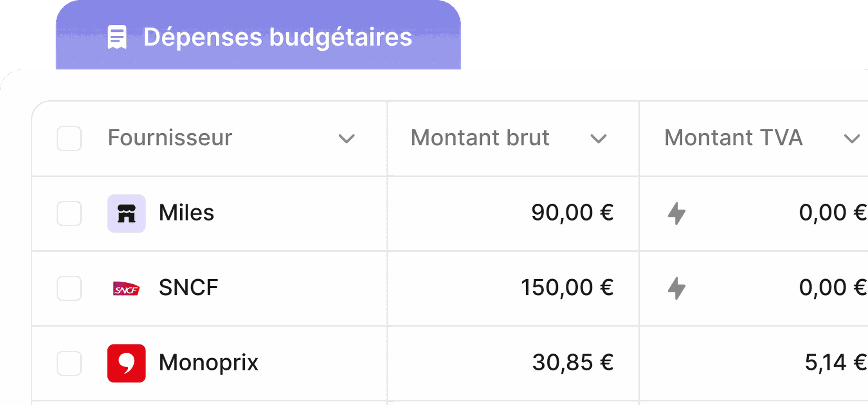Check the Miles row checkbox
The height and width of the screenshot is (405, 868).
(69, 214)
